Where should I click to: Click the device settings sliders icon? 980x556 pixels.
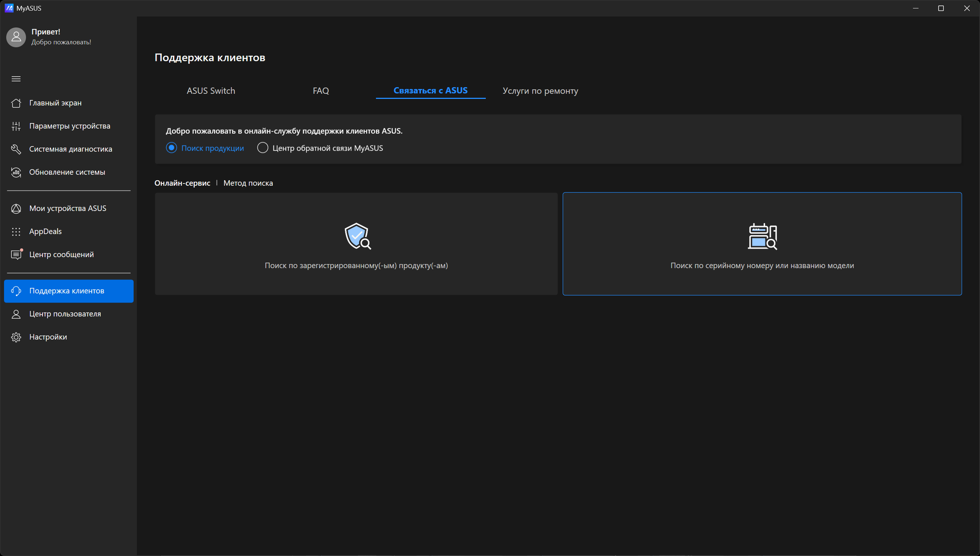click(x=16, y=126)
